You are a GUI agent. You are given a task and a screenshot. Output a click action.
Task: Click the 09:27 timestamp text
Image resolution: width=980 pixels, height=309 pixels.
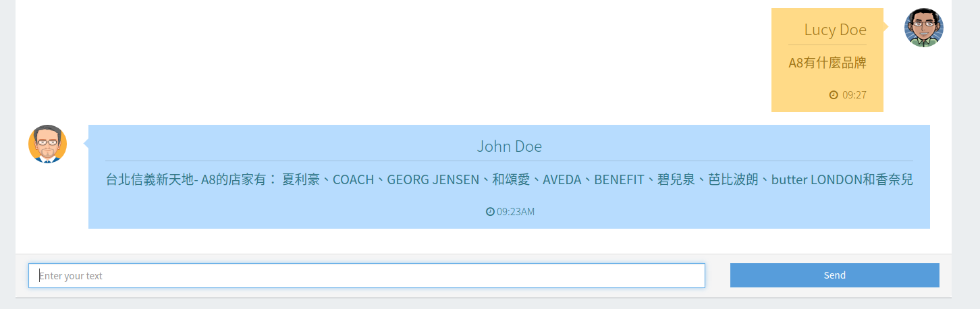tap(854, 95)
